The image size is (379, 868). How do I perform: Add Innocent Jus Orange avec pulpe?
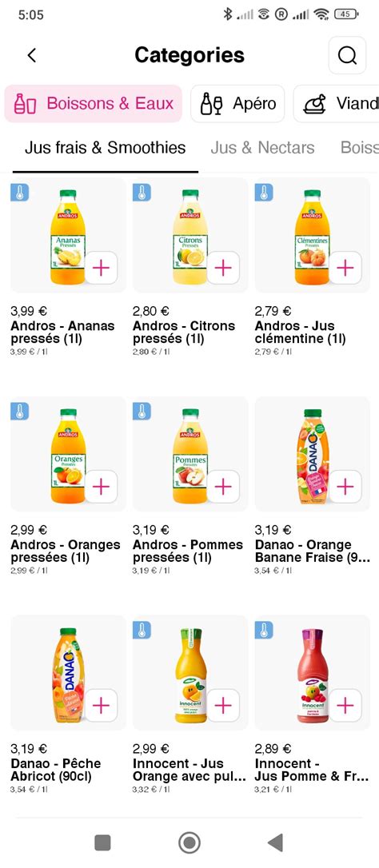pos(223,705)
